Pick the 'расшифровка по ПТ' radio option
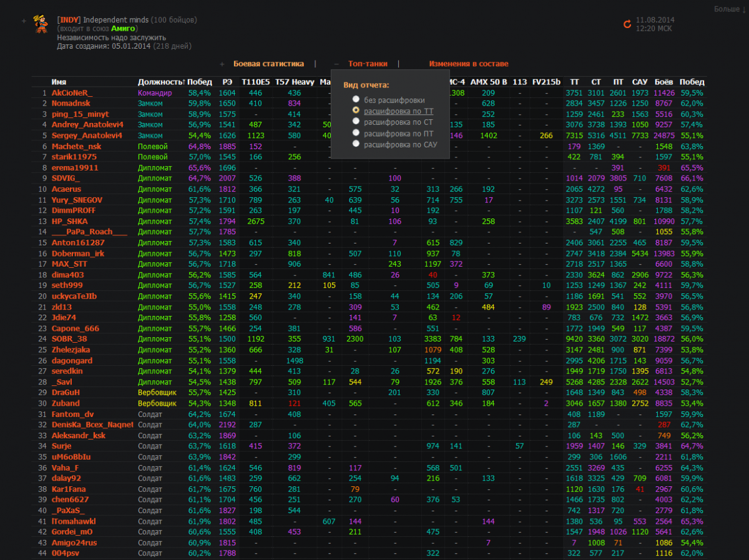Image resolution: width=749 pixels, height=560 pixels. click(356, 133)
